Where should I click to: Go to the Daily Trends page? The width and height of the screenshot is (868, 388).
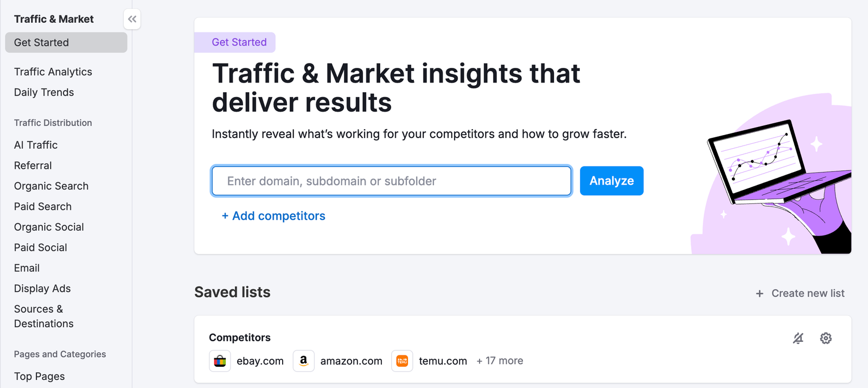click(x=44, y=92)
